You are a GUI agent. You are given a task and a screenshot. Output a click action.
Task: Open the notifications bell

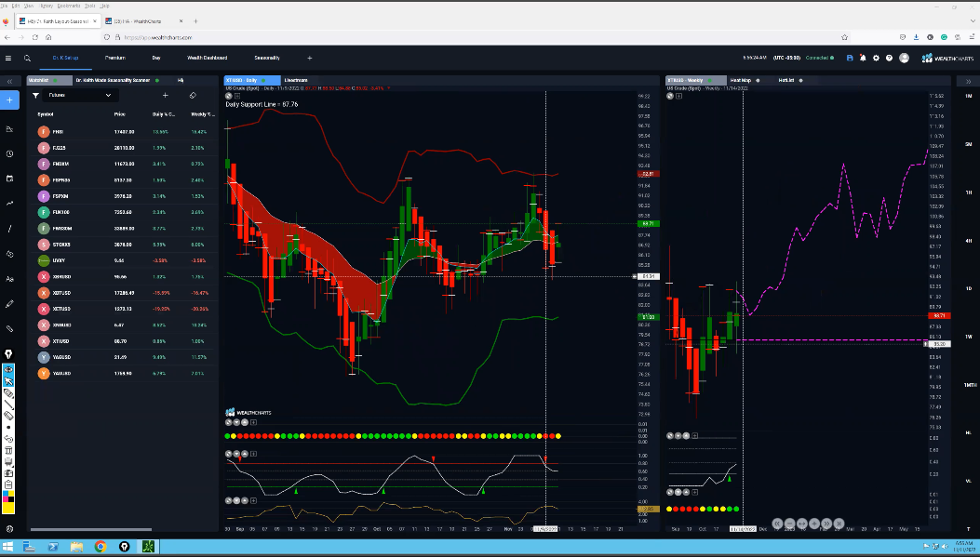coord(863,58)
